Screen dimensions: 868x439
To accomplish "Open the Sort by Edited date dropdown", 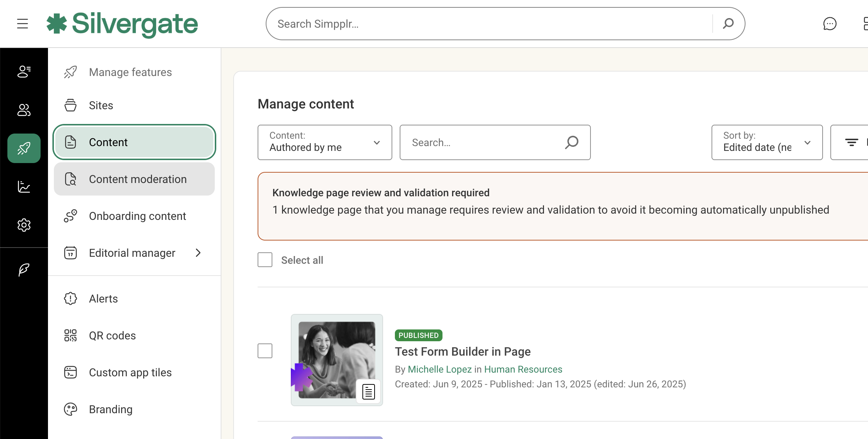I will coord(767,142).
